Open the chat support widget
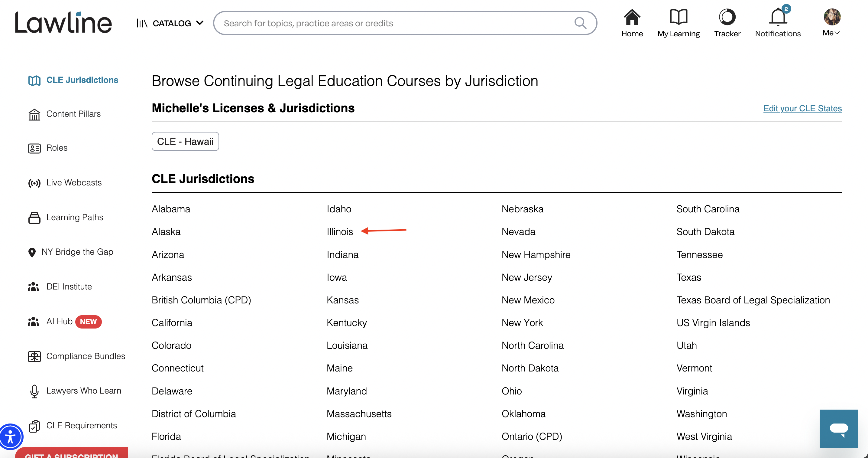The image size is (868, 458). click(839, 429)
